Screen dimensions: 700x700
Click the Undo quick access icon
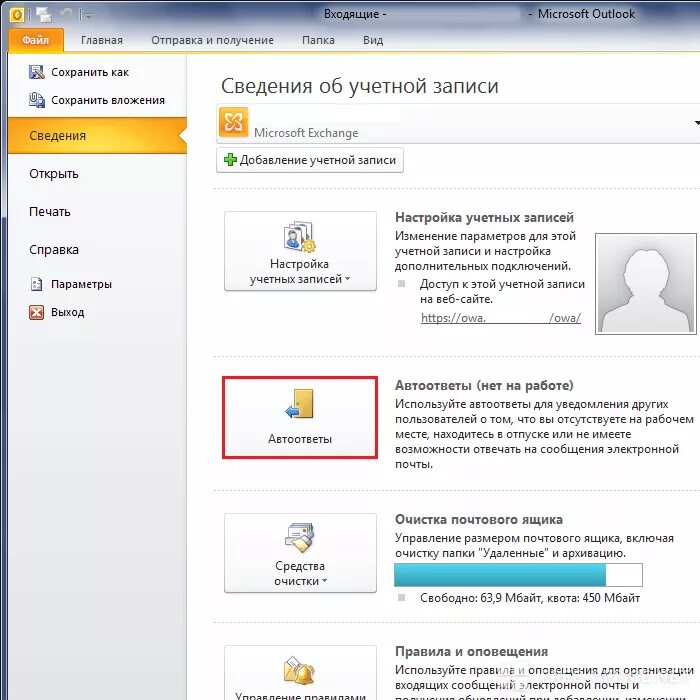point(67,14)
